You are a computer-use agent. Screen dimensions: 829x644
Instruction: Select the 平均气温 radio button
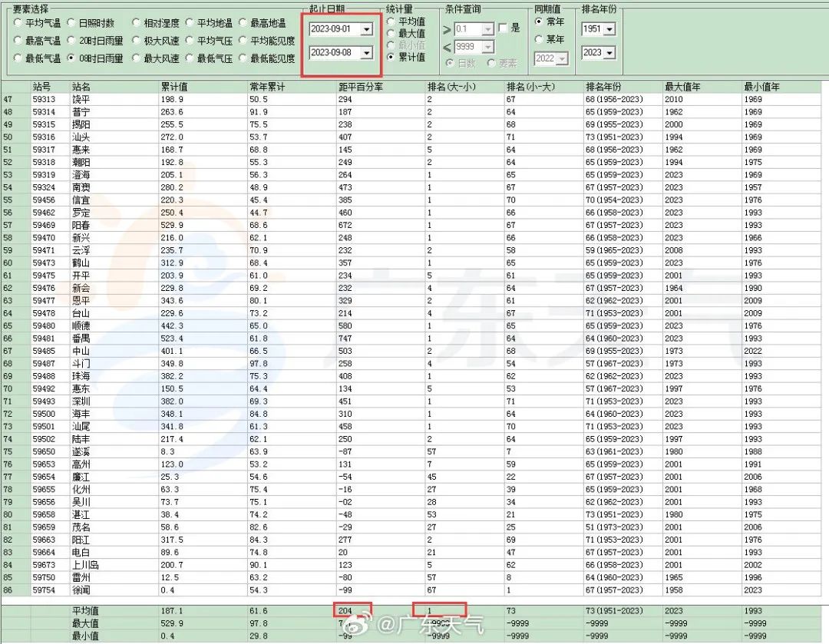18,23
